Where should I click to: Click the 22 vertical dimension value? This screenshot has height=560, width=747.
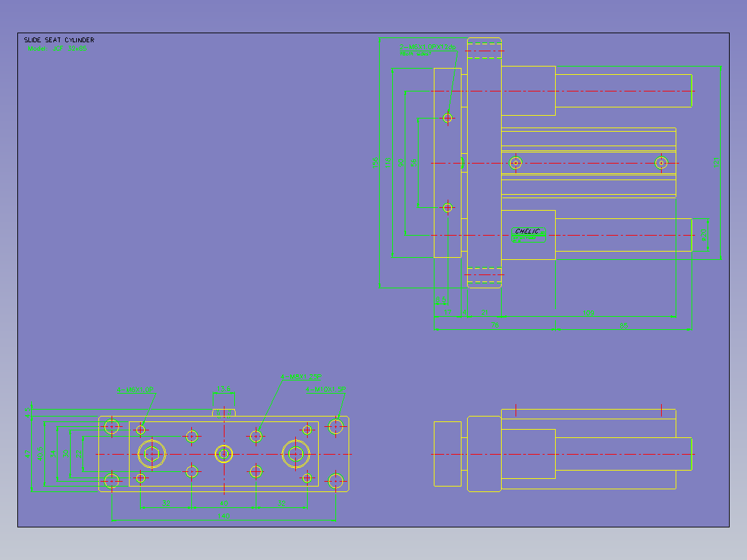78,454
